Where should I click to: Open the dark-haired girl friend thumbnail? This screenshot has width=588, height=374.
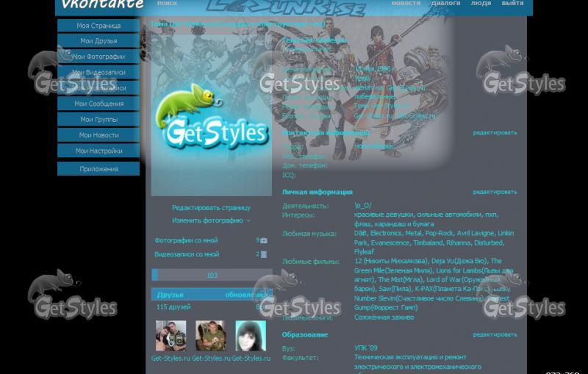click(251, 335)
